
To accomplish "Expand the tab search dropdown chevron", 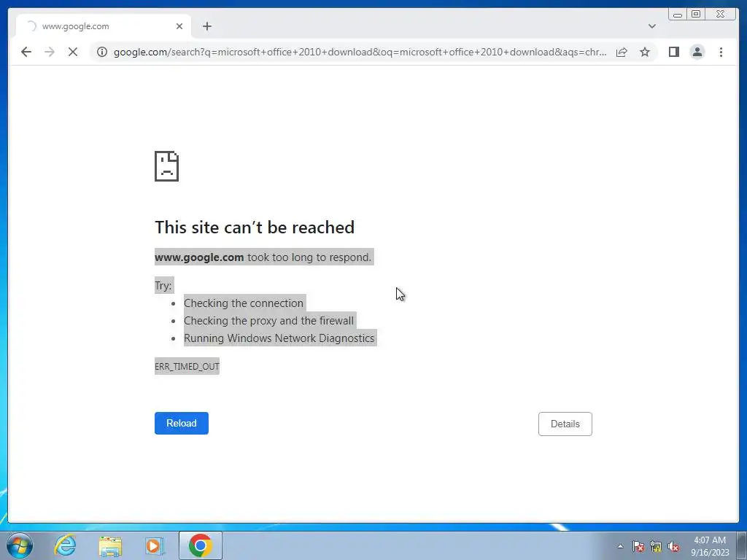I will pyautogui.click(x=651, y=26).
